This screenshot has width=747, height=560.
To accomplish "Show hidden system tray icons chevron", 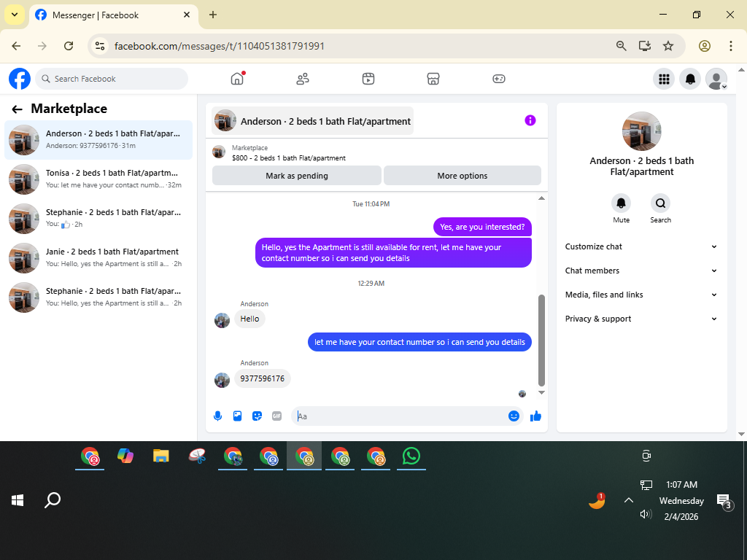I will coord(628,500).
